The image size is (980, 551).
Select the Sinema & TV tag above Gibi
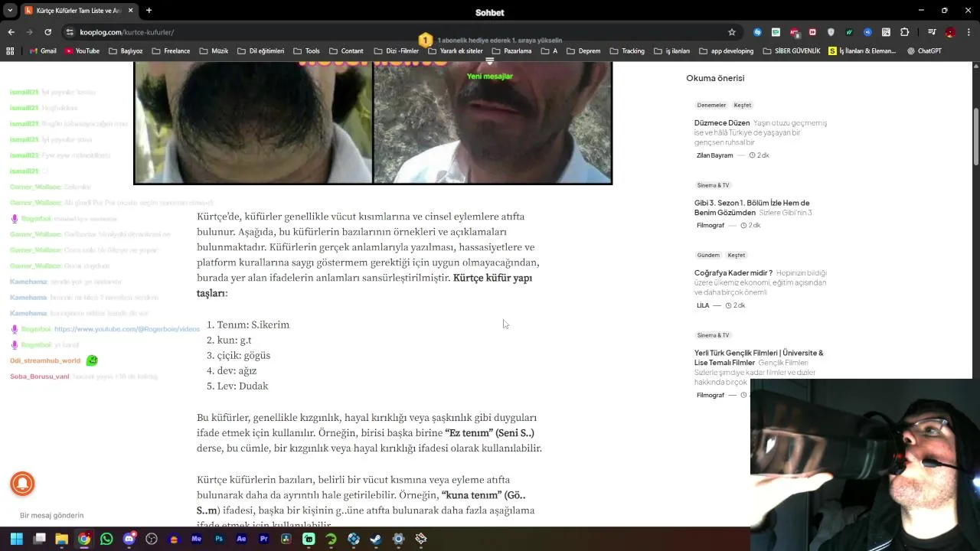click(713, 185)
